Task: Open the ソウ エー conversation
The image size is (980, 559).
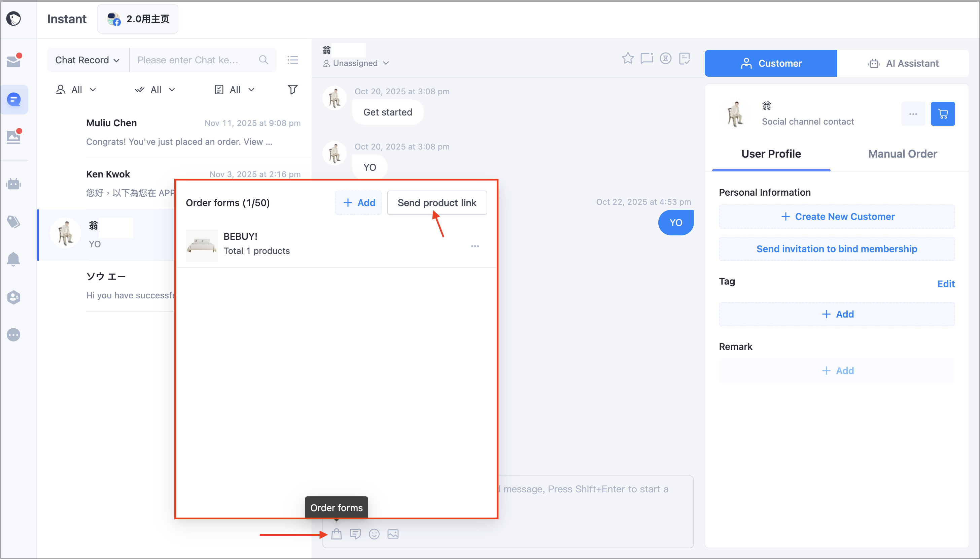Action: [107, 286]
